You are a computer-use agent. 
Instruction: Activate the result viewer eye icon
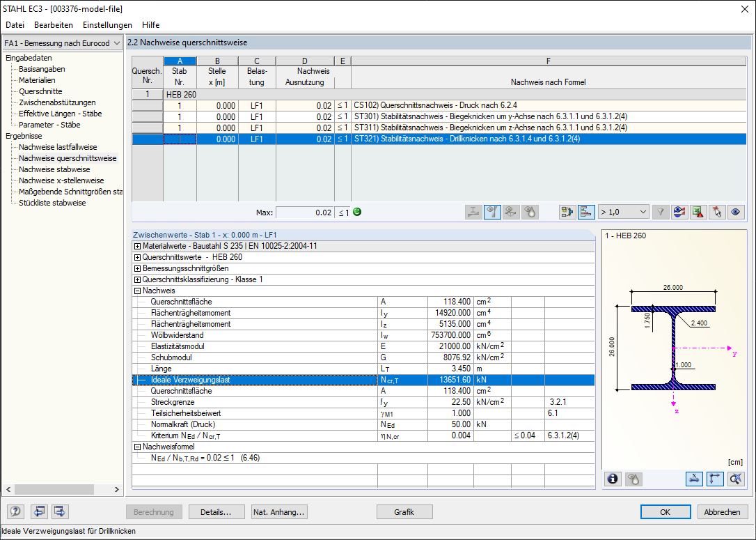tap(735, 212)
